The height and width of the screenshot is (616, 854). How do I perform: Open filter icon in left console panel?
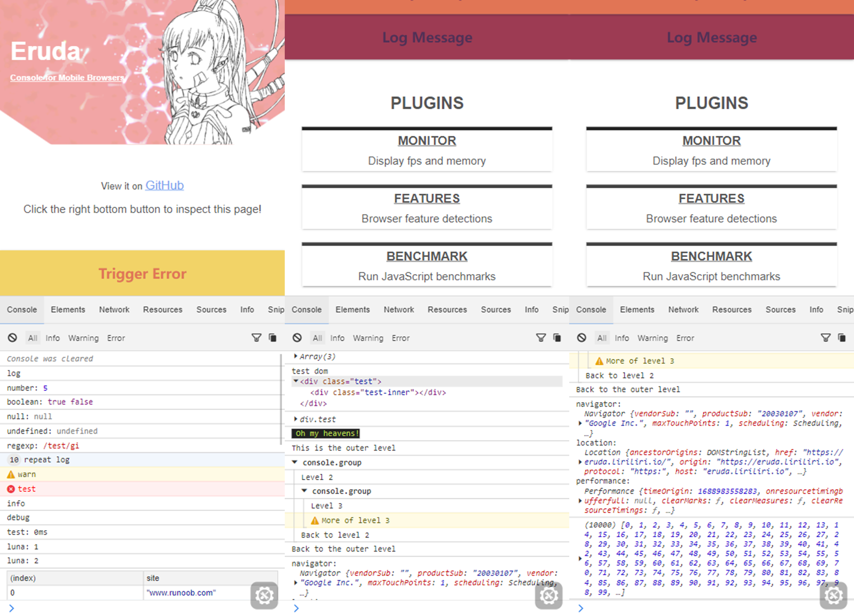point(256,338)
